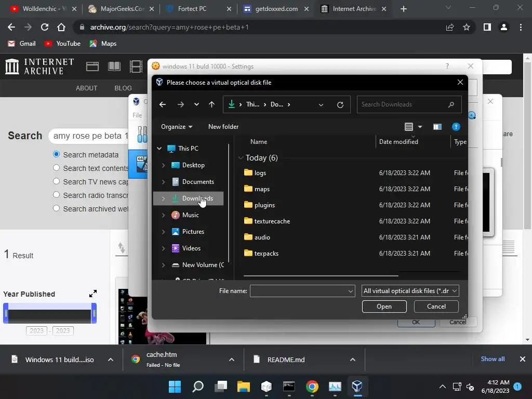The height and width of the screenshot is (399, 532).
Task: Select Search TV news captions radio
Action: pos(56,181)
